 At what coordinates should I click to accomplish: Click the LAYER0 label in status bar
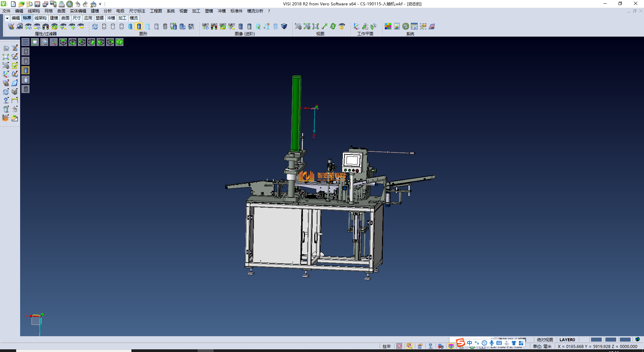(567, 340)
